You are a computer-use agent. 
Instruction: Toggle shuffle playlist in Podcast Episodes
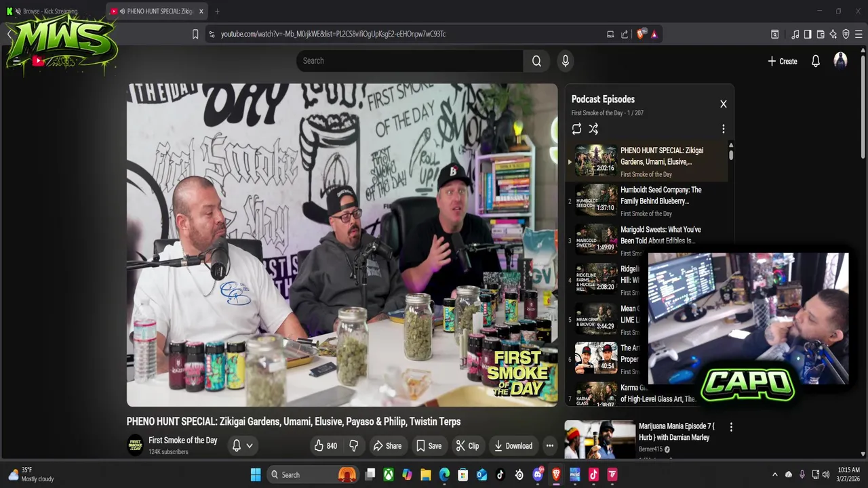click(593, 129)
